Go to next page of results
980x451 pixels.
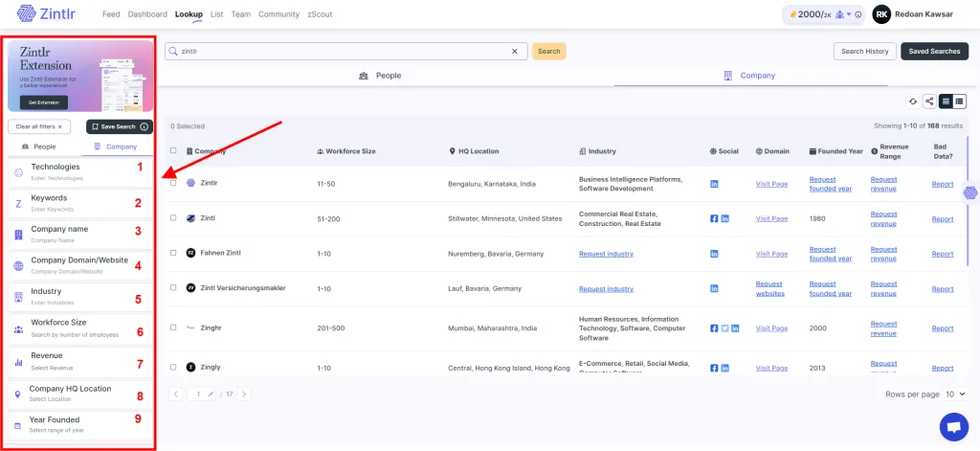[x=245, y=394]
